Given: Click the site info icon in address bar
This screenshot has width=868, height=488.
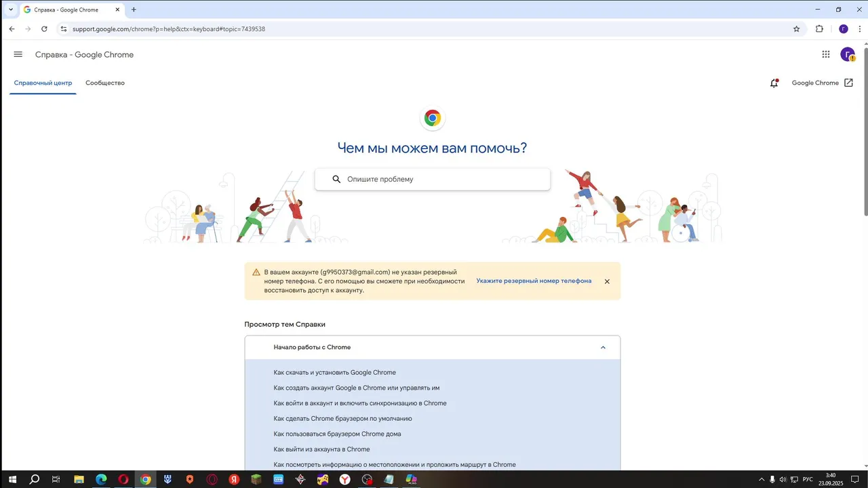Looking at the screenshot, I should (x=64, y=29).
